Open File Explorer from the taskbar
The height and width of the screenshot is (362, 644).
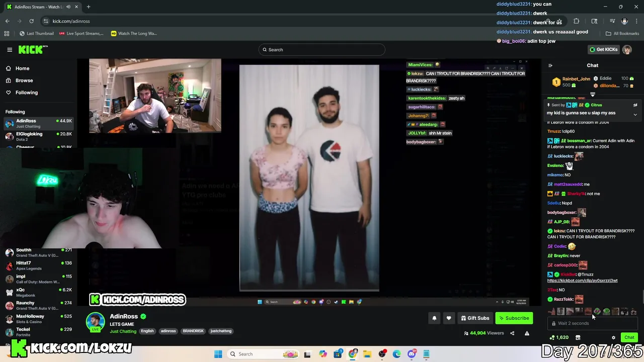tap(367, 354)
